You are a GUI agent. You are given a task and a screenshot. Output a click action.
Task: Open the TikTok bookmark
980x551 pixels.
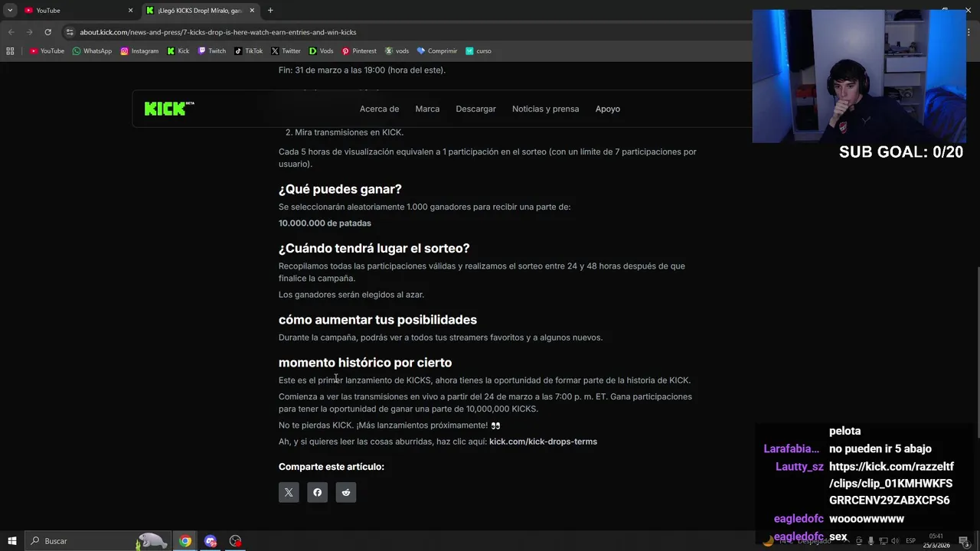click(x=249, y=51)
